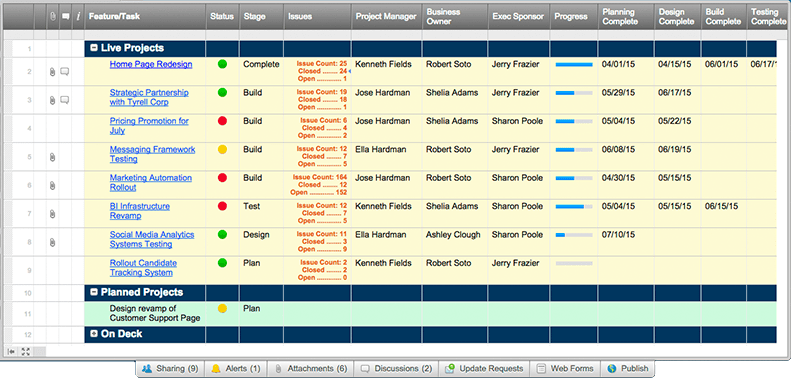Click red status dot for Pricing Promotion
Image resolution: width=791 pixels, height=378 pixels.
click(222, 121)
